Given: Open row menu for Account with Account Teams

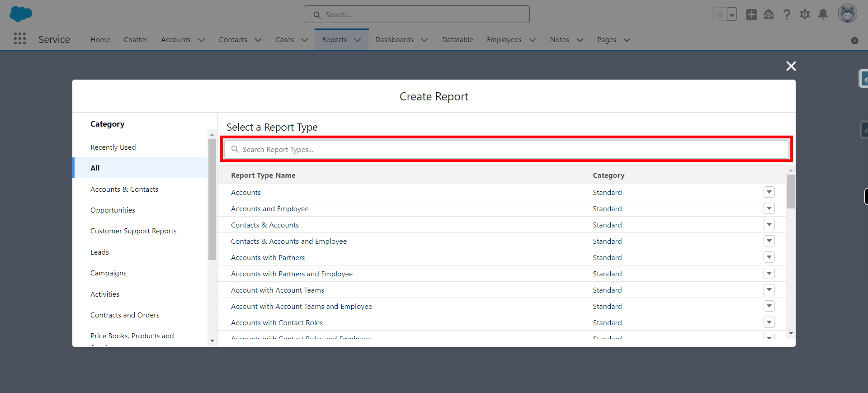Looking at the screenshot, I should click(769, 289).
